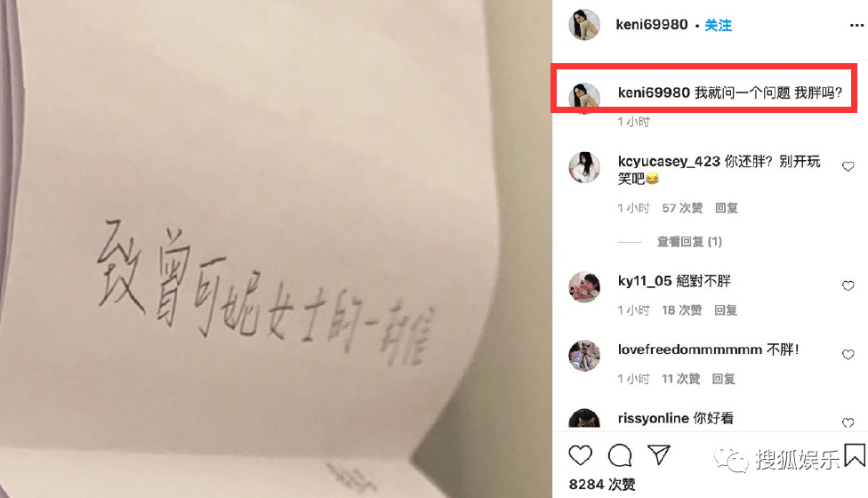Open keni69980 profile picture in header
This screenshot has width=868, height=498.
(x=584, y=25)
